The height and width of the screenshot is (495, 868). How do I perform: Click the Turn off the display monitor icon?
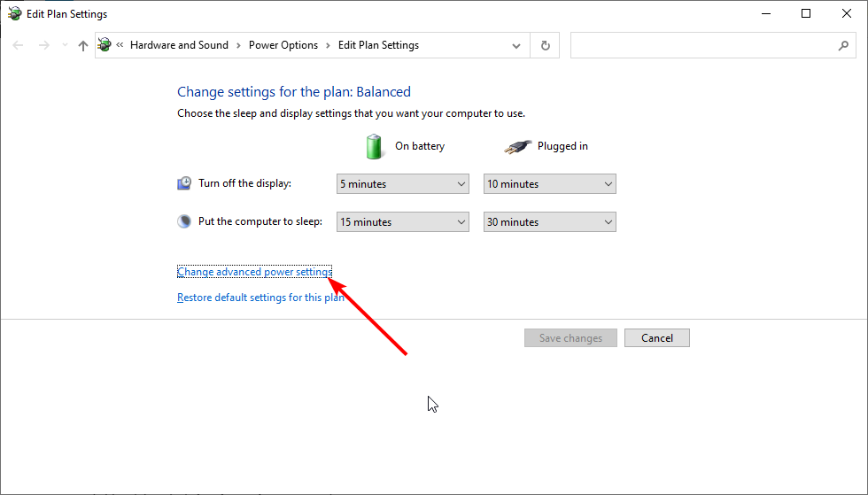click(x=184, y=183)
